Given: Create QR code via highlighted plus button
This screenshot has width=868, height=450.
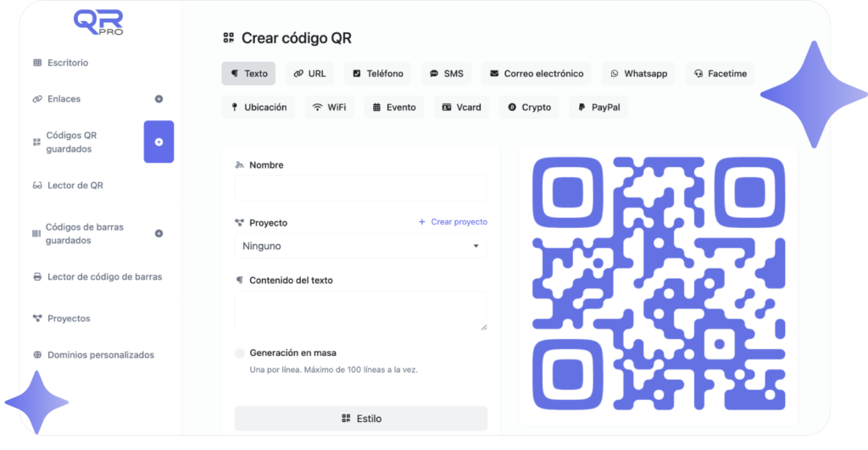Looking at the screenshot, I should [x=159, y=142].
